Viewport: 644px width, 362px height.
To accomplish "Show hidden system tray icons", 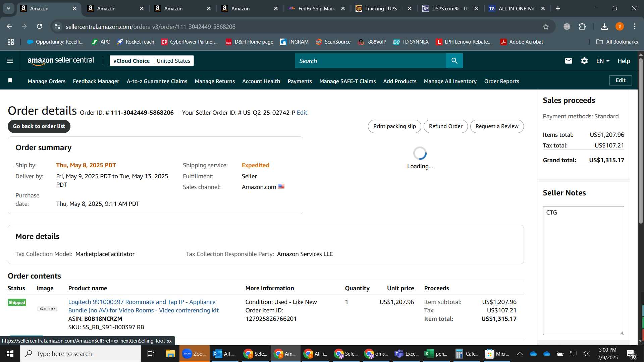I will [520, 354].
